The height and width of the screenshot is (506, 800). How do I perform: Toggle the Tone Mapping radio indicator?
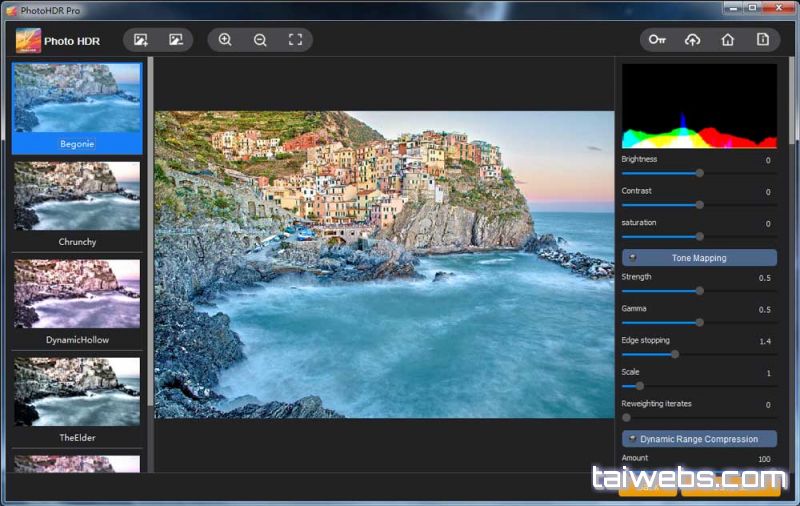coord(633,258)
